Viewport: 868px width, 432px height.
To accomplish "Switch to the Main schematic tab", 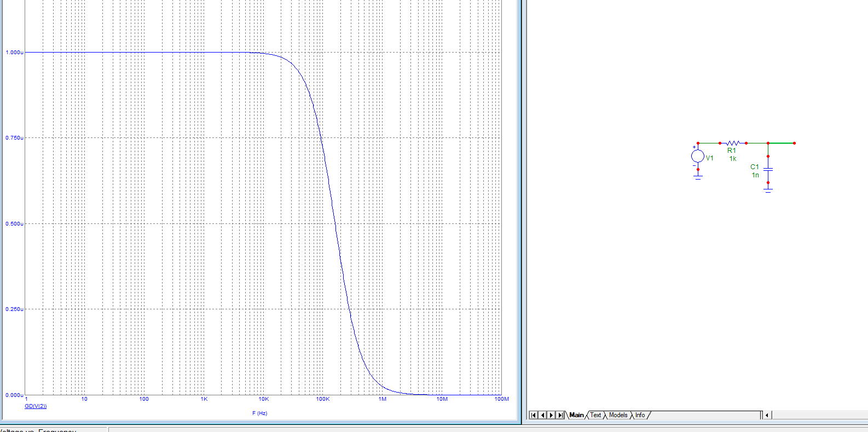I will [576, 415].
